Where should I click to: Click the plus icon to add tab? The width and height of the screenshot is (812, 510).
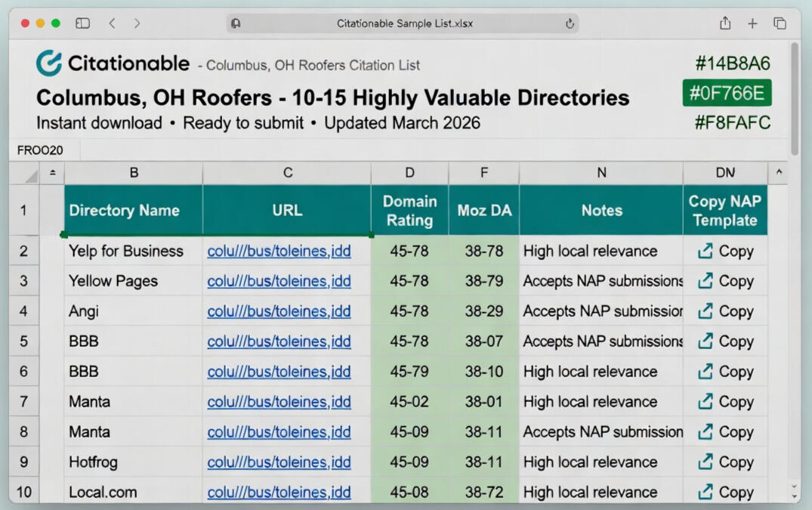752,23
